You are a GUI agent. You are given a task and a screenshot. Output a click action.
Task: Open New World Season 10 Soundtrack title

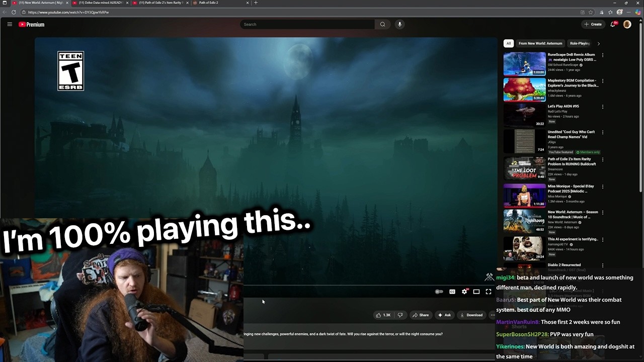573,214
